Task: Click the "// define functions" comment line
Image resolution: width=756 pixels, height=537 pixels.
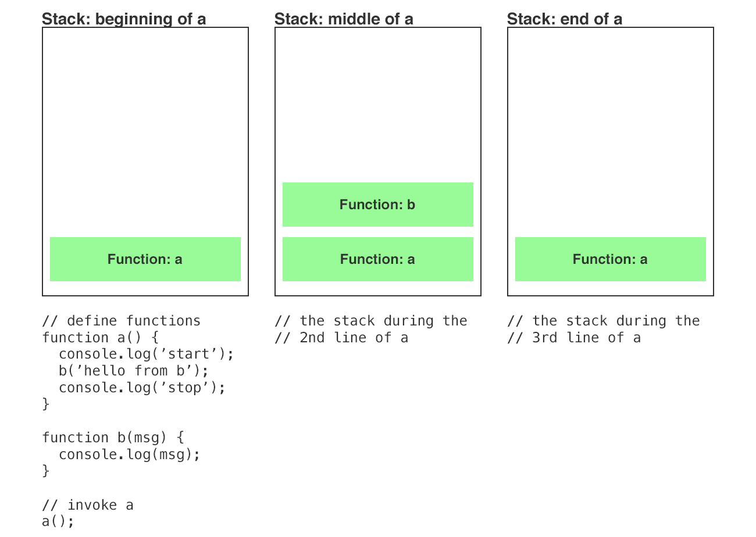Action: (121, 321)
